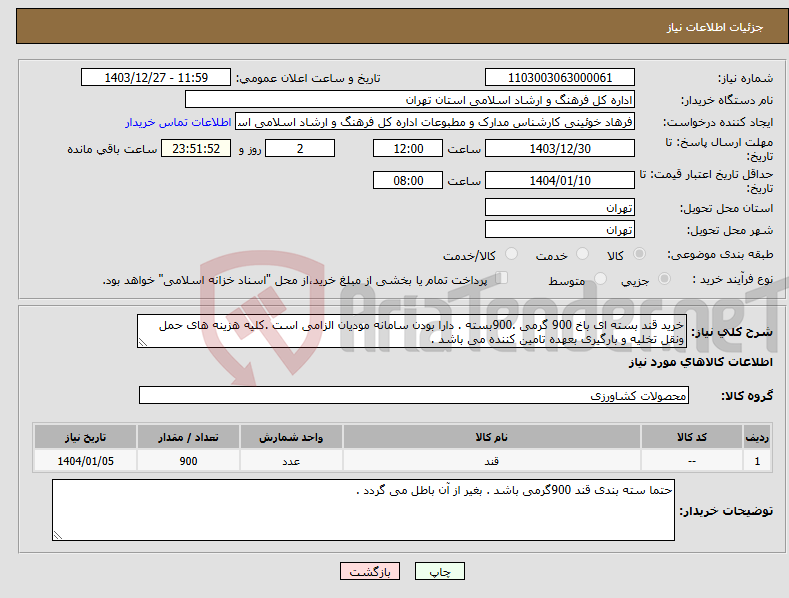
Task: Select the جزیی purchase type radio
Action: click(x=664, y=278)
